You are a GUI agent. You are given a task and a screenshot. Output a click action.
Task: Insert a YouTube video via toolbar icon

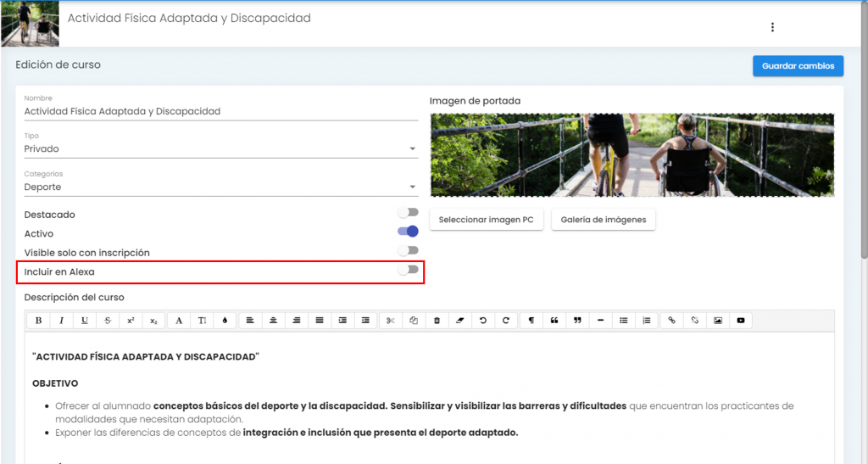click(x=741, y=321)
